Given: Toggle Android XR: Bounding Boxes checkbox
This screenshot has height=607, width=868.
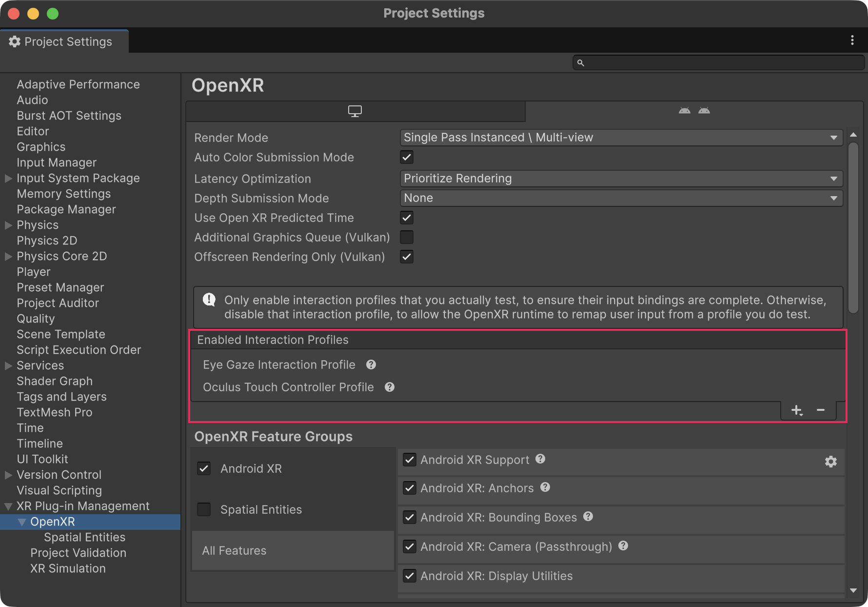Looking at the screenshot, I should 410,517.
